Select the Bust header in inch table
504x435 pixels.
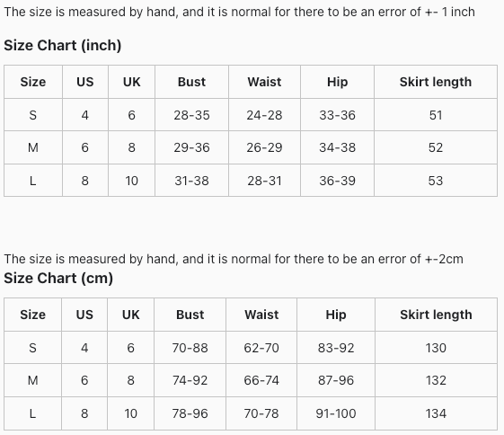pyautogui.click(x=191, y=82)
